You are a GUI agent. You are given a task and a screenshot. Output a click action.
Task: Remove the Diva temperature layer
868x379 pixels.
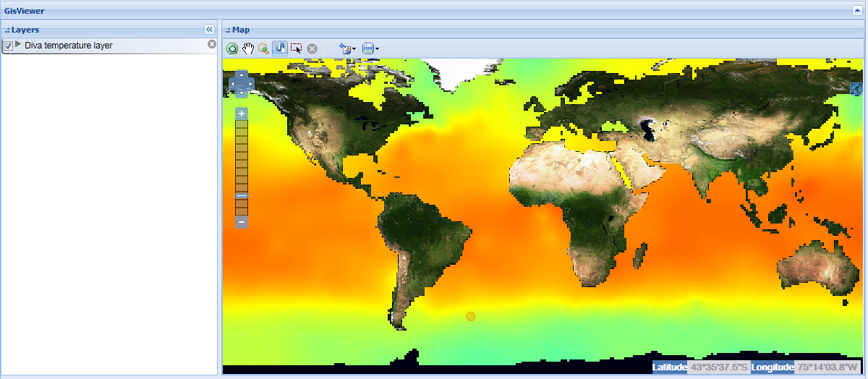[x=212, y=44]
